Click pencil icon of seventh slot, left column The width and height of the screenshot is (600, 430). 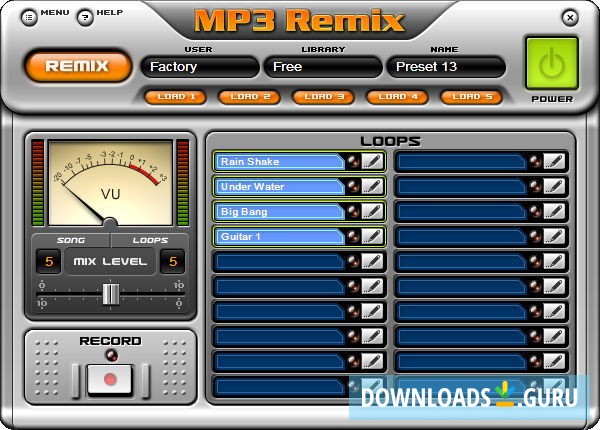[x=372, y=311]
